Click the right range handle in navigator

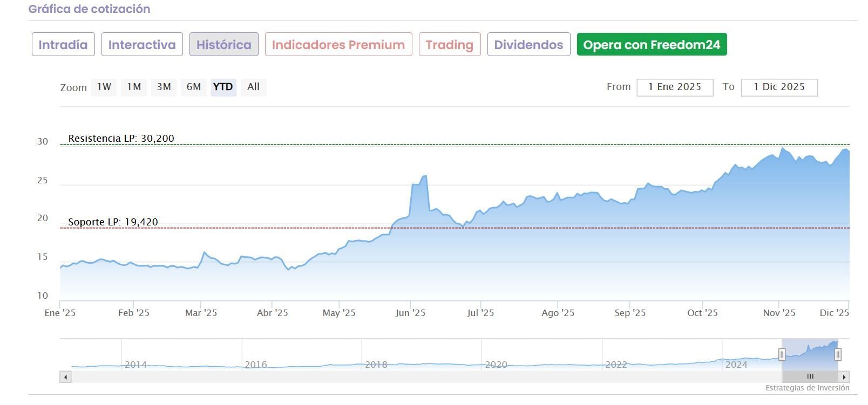click(x=838, y=354)
